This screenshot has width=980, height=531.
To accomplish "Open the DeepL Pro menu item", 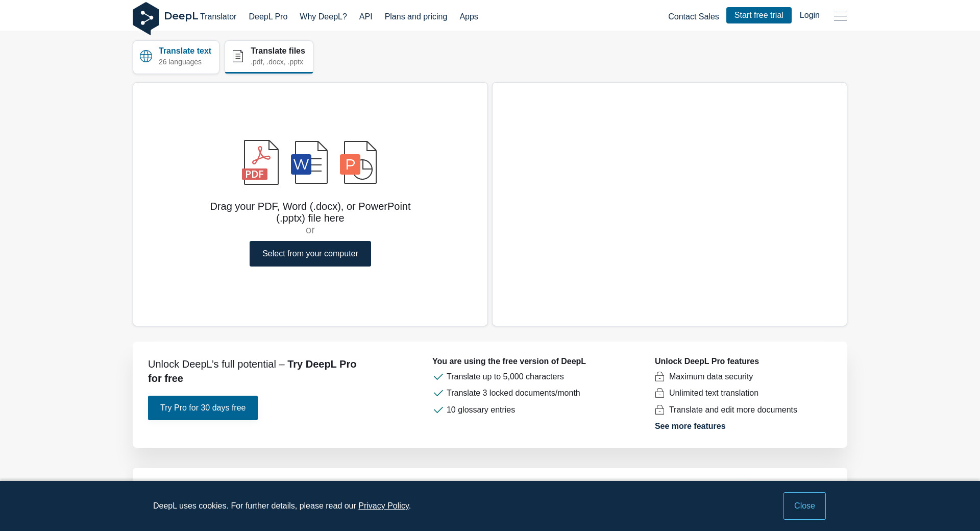I will click(268, 17).
